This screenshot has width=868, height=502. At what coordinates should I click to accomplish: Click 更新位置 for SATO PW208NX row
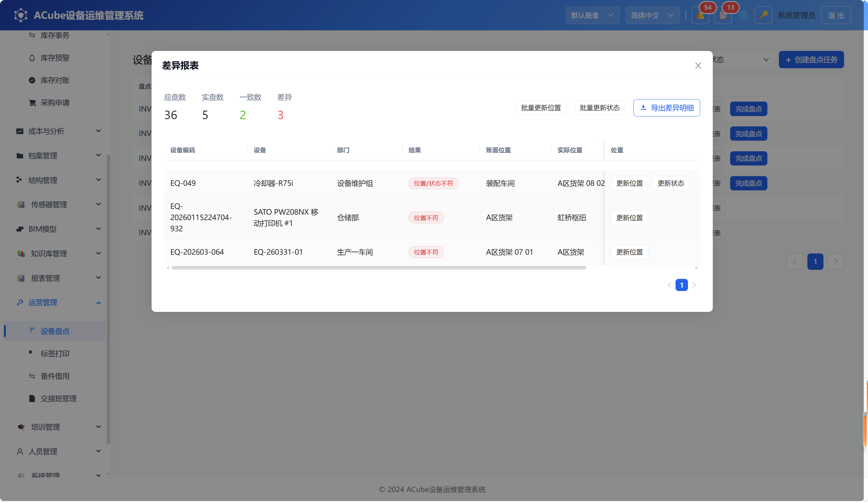pyautogui.click(x=629, y=218)
